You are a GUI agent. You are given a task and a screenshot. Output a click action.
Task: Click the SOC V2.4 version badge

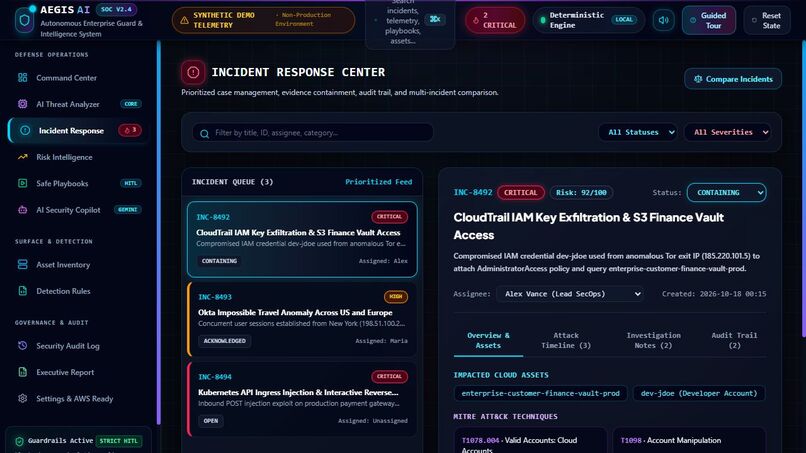pos(117,9)
